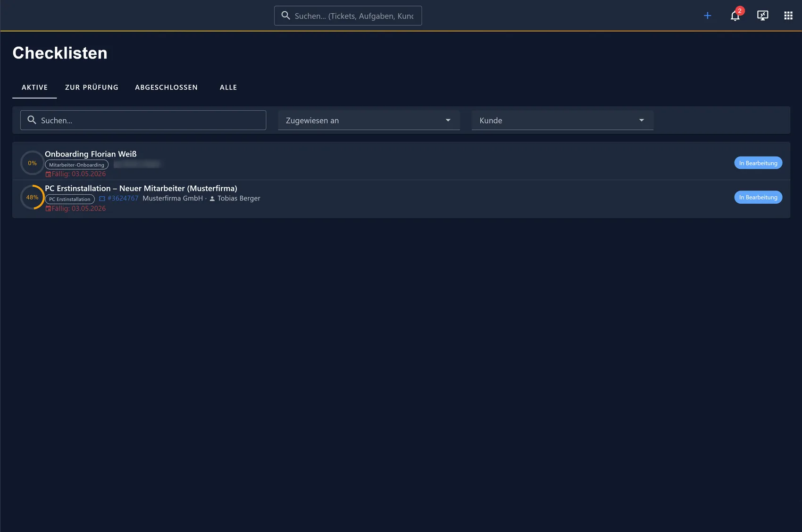
Task: Open ticket link #3624767
Action: 123,199
